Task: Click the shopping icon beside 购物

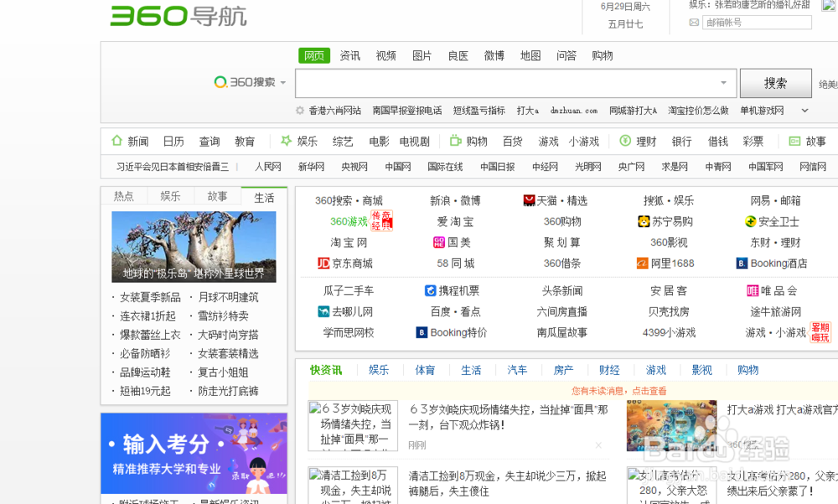Action: 455,141
